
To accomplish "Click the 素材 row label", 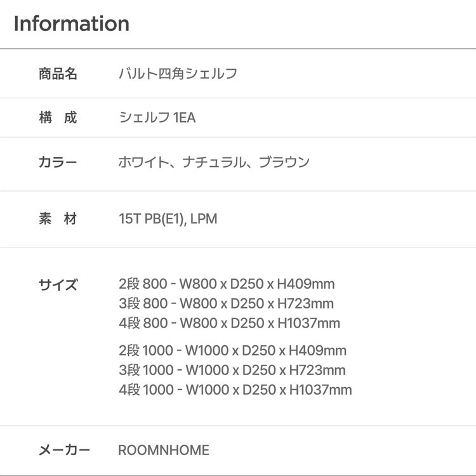I will tap(58, 219).
